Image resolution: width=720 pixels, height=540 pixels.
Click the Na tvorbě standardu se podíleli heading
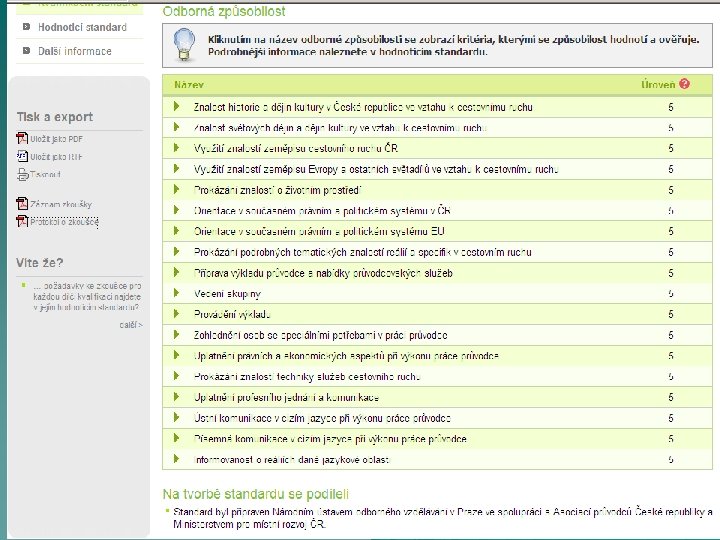point(256,494)
